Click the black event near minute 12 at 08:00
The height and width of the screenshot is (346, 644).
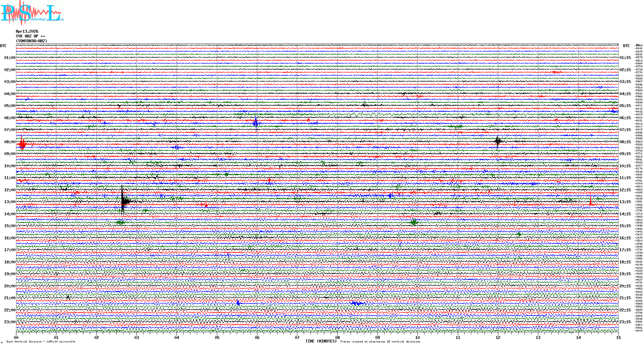(x=498, y=141)
